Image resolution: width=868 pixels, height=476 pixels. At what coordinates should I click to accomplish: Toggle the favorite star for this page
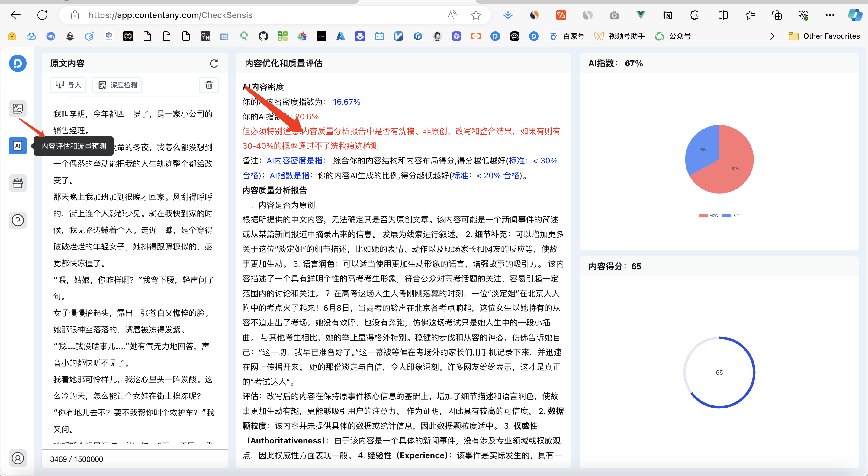pyautogui.click(x=476, y=15)
